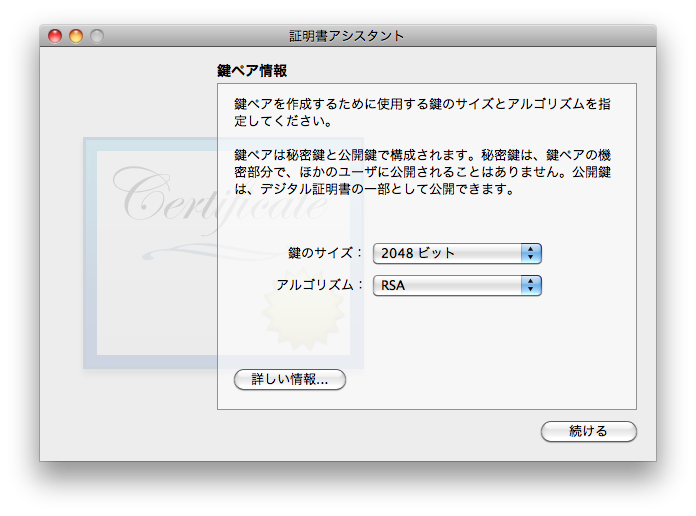
Task: Click the empty area right of 詳しい情報... button
Action: (x=480, y=380)
